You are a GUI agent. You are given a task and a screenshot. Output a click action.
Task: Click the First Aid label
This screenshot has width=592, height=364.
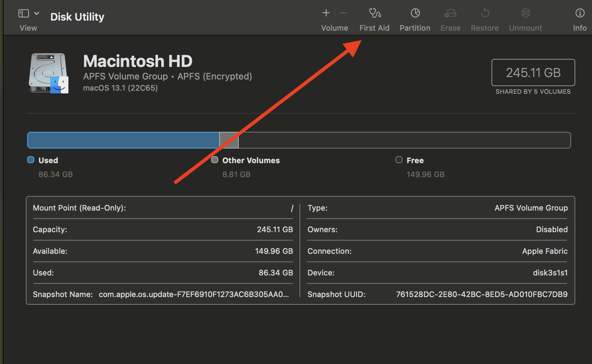coord(374,28)
